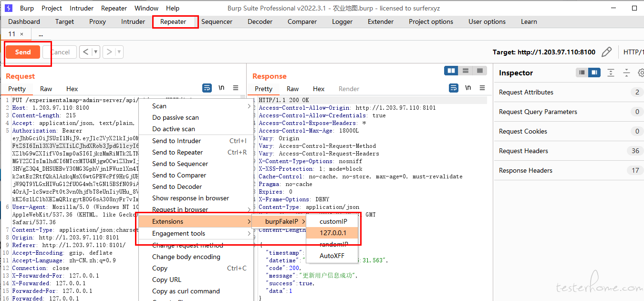Screen dimensions: 644x301
Task: Expand Request Attributes section
Action: 568,92
